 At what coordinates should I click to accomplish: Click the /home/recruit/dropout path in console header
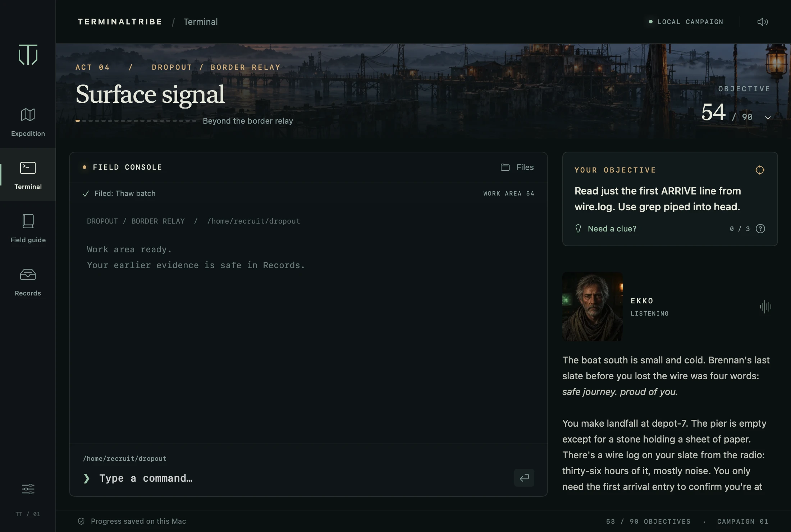tap(253, 221)
